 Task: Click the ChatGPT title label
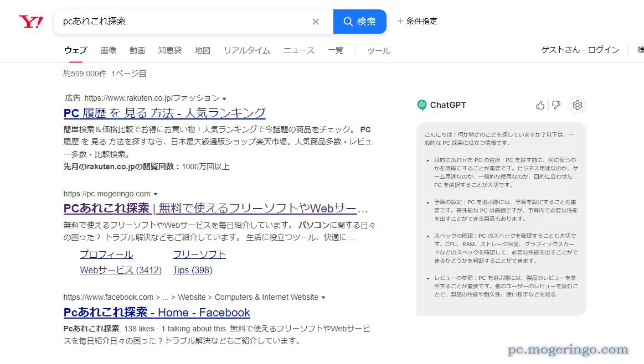tap(448, 105)
